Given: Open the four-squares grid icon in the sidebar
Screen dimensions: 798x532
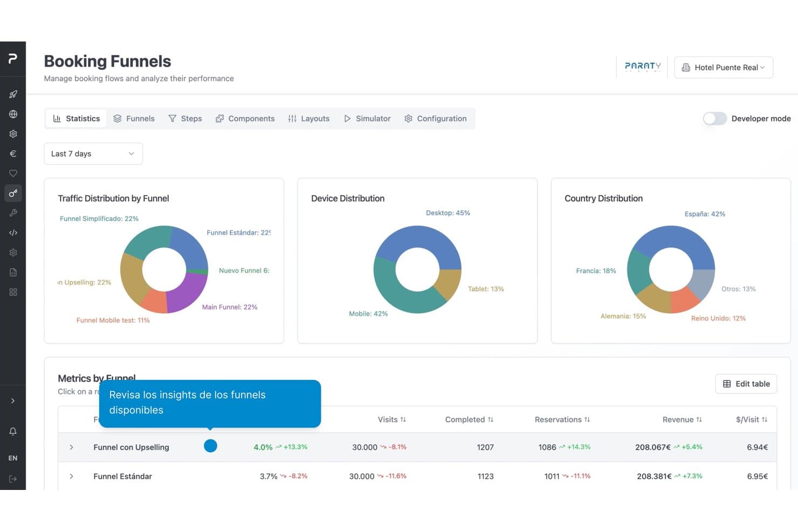Looking at the screenshot, I should [13, 292].
